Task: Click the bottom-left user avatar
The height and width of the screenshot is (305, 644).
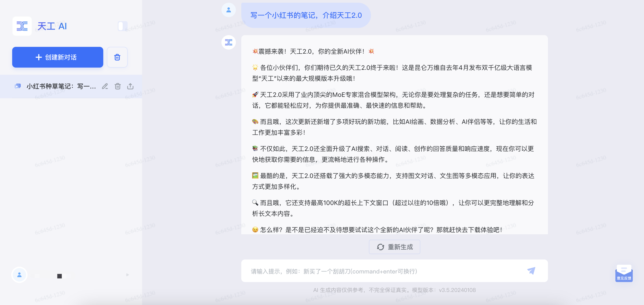Action: click(19, 275)
